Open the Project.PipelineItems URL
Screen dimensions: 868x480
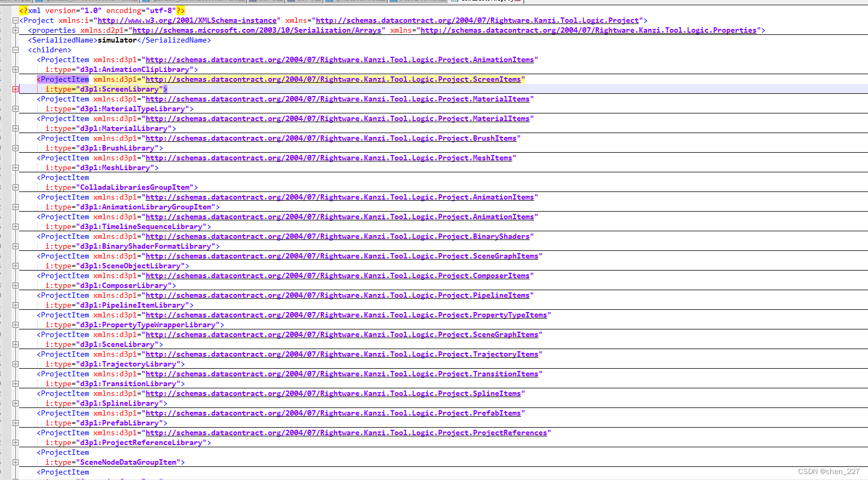coord(338,296)
